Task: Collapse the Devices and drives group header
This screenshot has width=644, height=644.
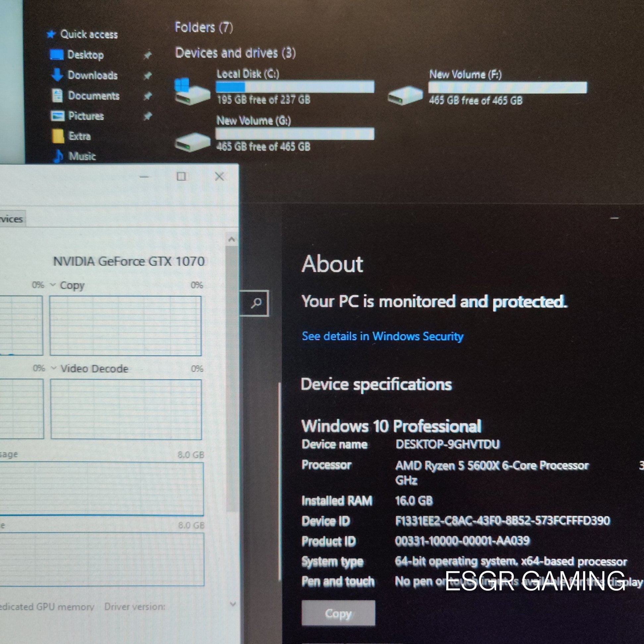Action: pos(235,53)
